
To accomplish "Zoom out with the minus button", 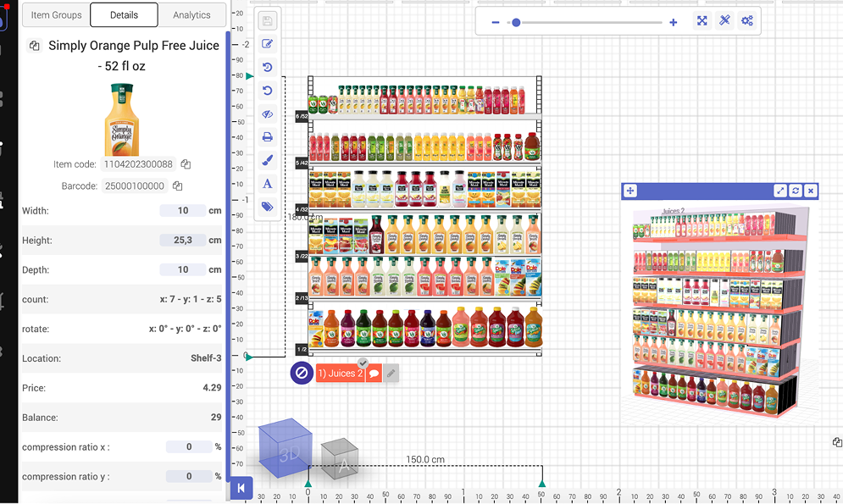I will pos(496,22).
